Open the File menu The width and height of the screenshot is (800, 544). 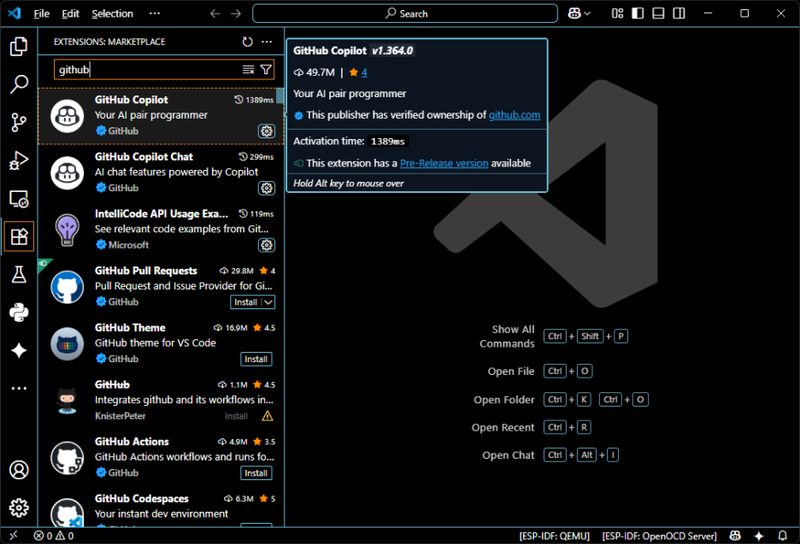[x=41, y=14]
